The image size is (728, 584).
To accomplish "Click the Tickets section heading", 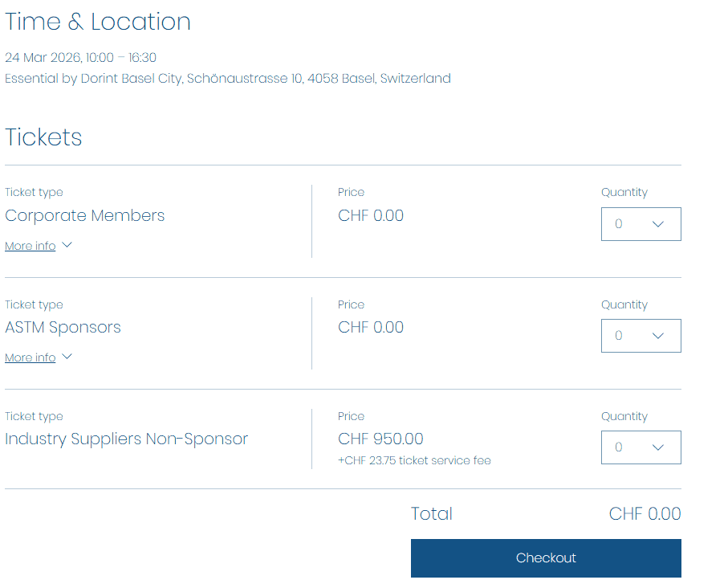I will 43,137.
